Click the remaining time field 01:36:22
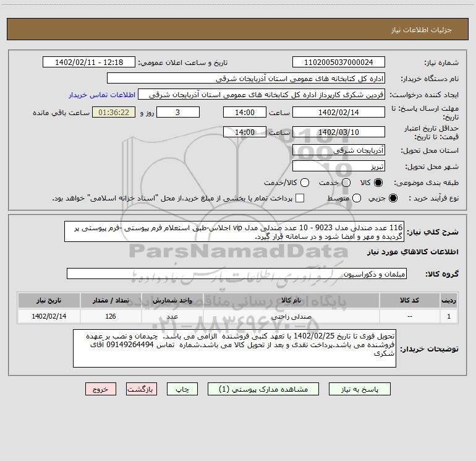The image size is (476, 461). 114,112
